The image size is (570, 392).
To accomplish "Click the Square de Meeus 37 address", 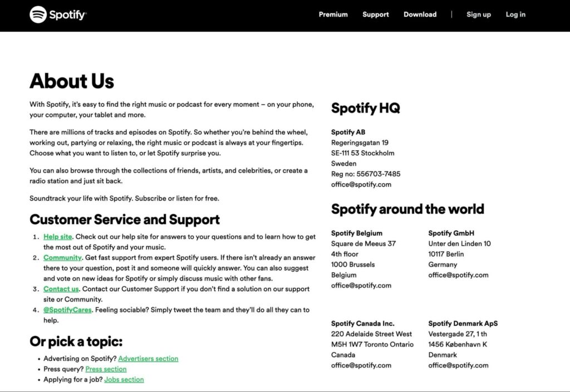I will tap(363, 244).
